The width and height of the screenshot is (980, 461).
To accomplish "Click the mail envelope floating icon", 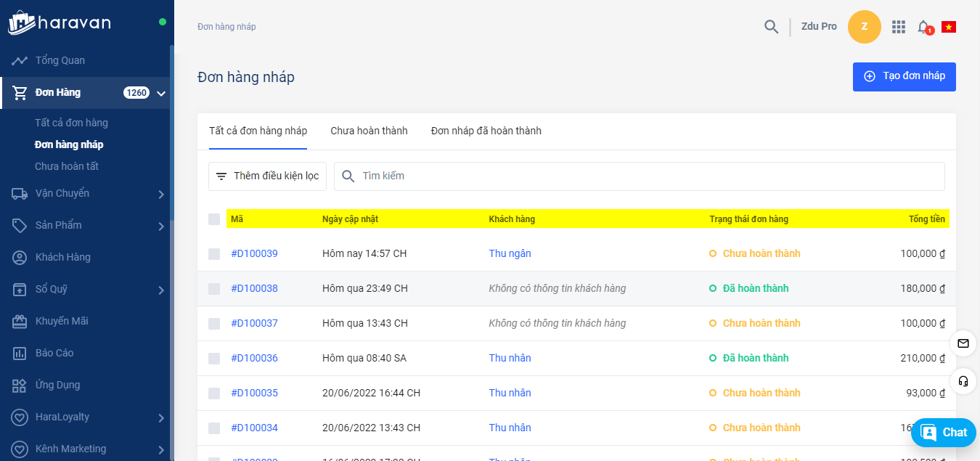I will (963, 343).
